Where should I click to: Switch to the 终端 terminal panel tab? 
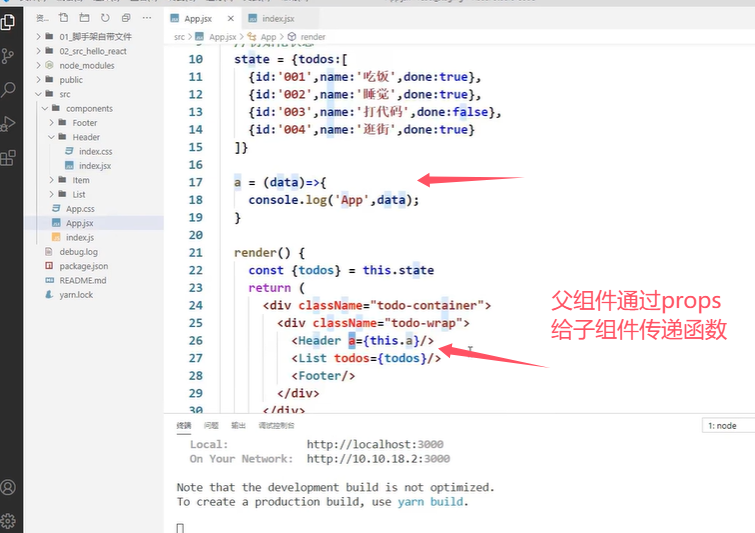[x=184, y=426]
